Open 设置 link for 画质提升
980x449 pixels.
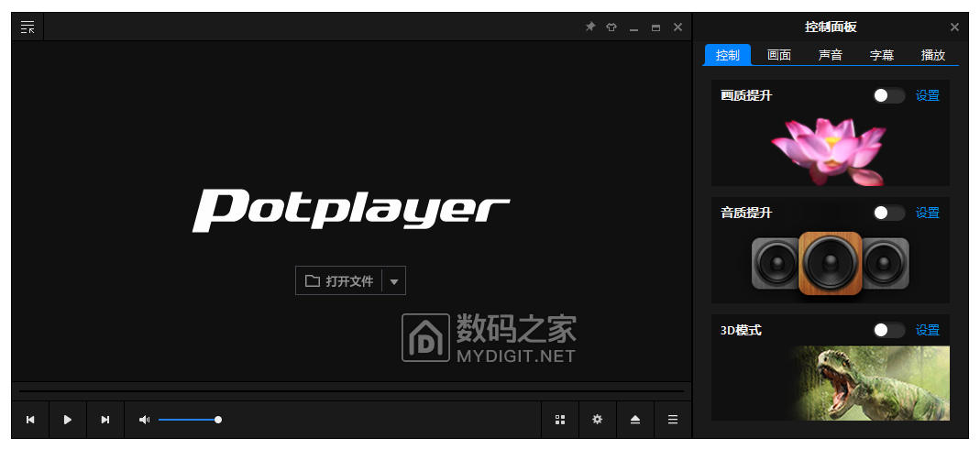[928, 95]
